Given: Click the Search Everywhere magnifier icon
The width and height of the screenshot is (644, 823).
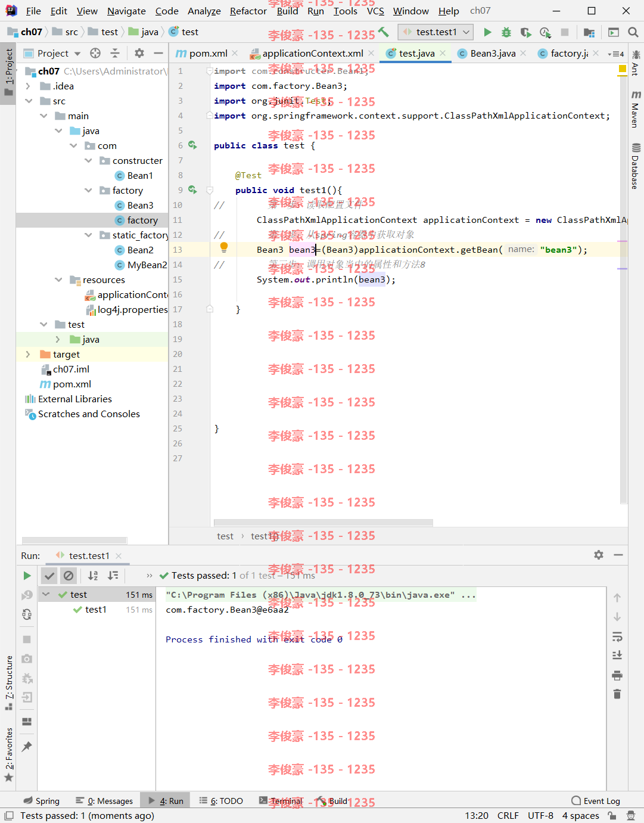Looking at the screenshot, I should 633,32.
